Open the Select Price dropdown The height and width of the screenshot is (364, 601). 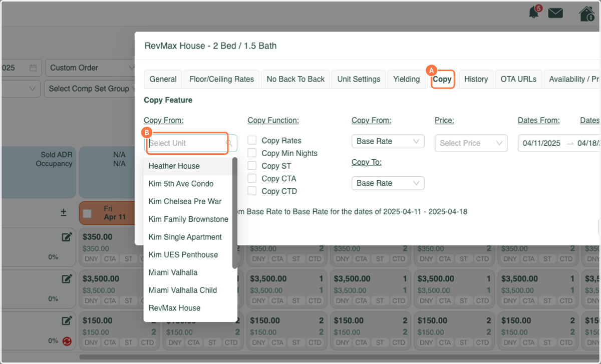471,143
